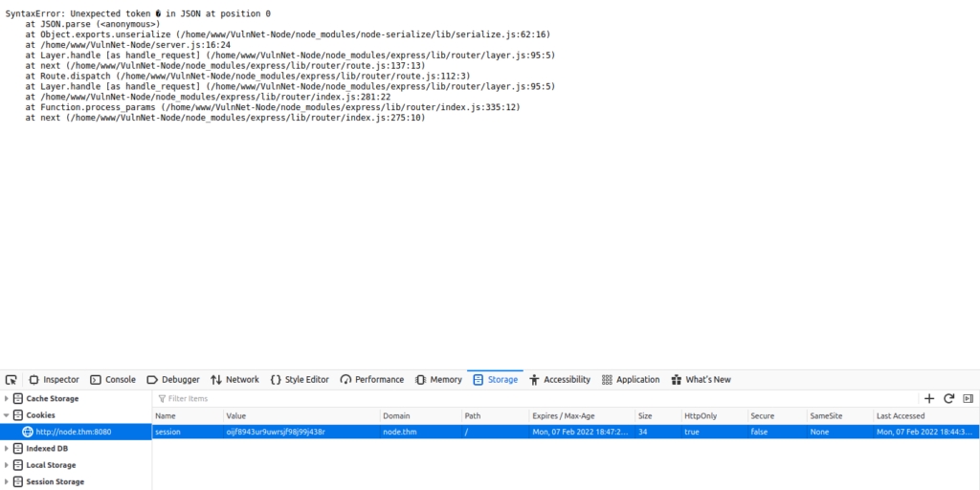This screenshot has width=980, height=490.
Task: Click the cookie value oijf8943ur9uwrsjf98j99j438r
Action: [x=276, y=432]
